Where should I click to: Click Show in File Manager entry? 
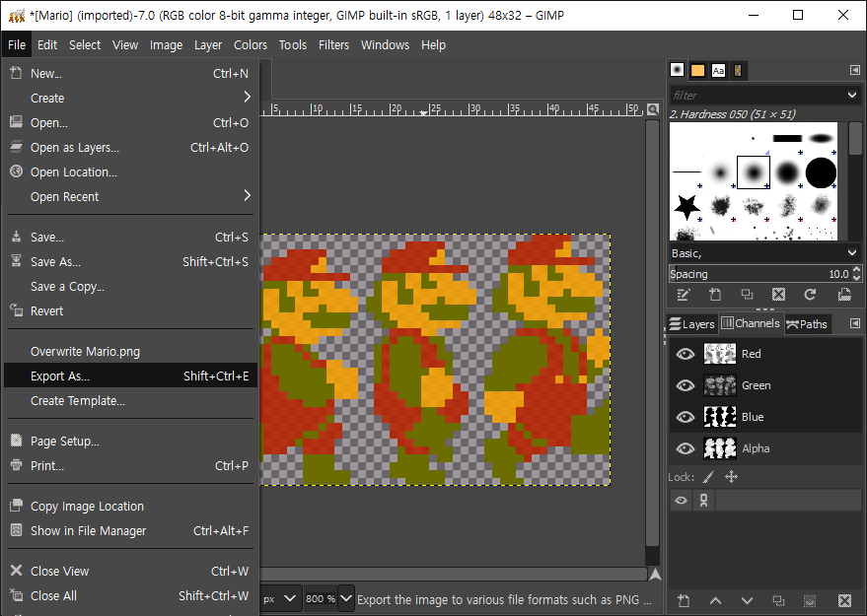(130, 530)
